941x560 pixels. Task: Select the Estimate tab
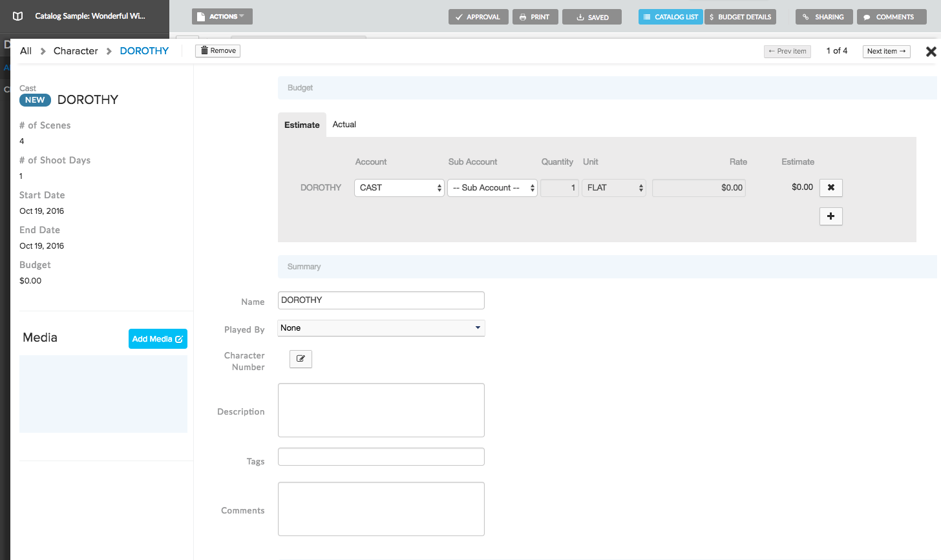click(302, 125)
